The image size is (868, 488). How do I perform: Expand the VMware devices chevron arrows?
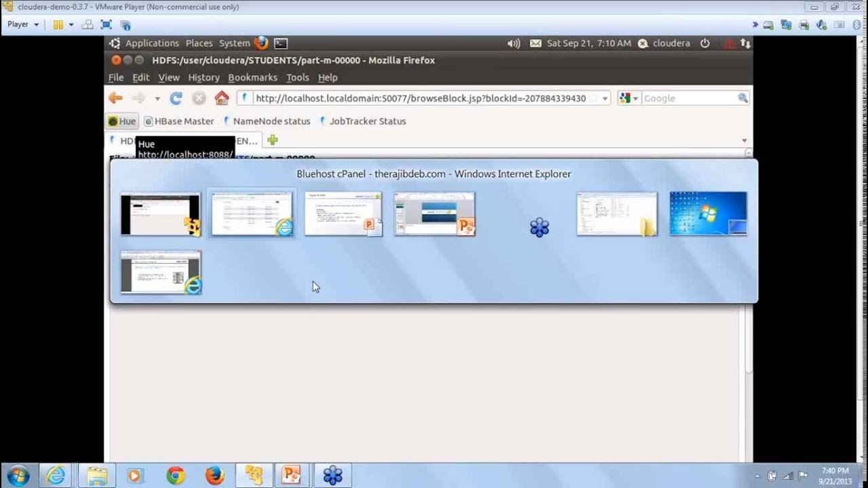pos(755,24)
